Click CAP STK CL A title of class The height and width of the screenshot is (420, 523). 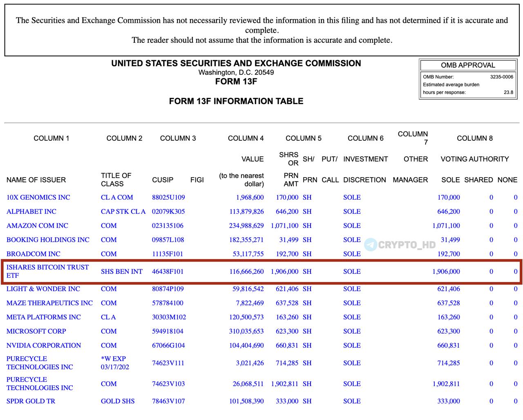tap(123, 211)
